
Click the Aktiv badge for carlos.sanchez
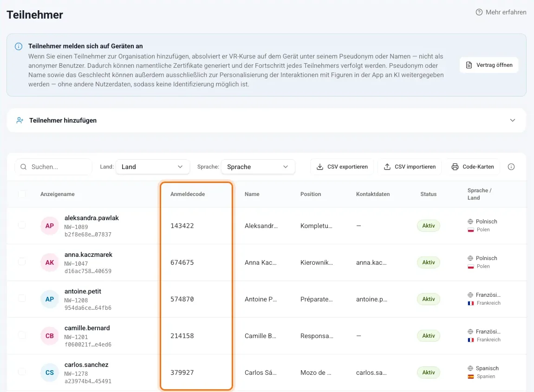pos(429,372)
